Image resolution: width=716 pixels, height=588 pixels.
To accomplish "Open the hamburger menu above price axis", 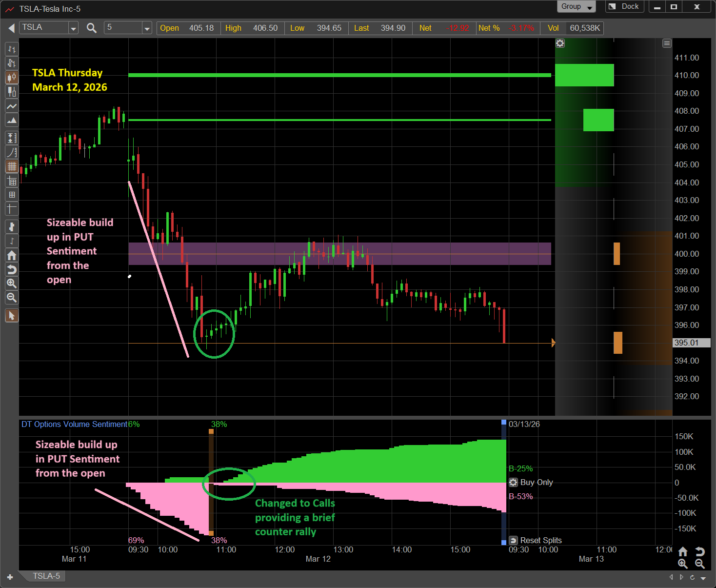I will point(667,43).
